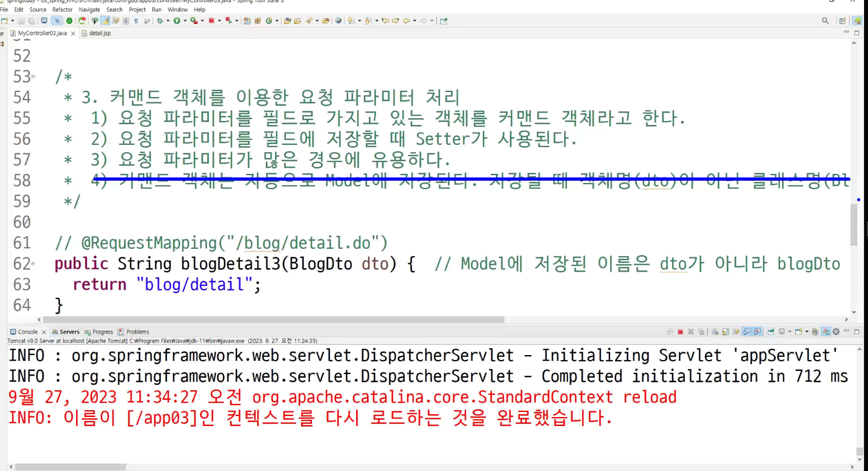Image resolution: width=868 pixels, height=471 pixels.
Task: Click the Debug bug icon
Action: tap(160, 20)
